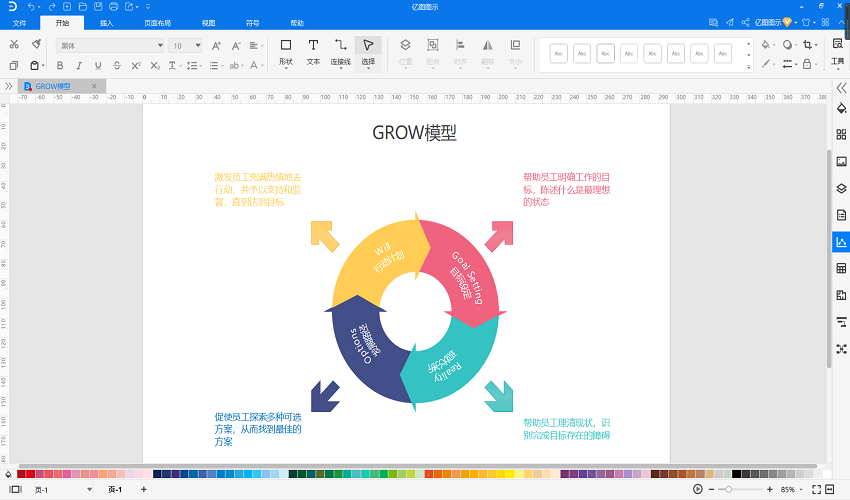850x500 pixels.
Task: Click the format painter brush icon
Action: (x=36, y=44)
